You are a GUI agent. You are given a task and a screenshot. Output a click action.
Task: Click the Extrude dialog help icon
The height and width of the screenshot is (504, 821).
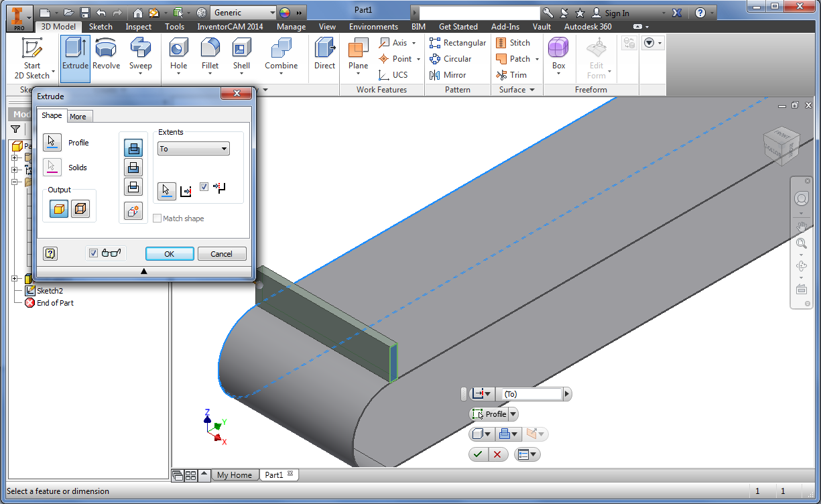point(50,253)
